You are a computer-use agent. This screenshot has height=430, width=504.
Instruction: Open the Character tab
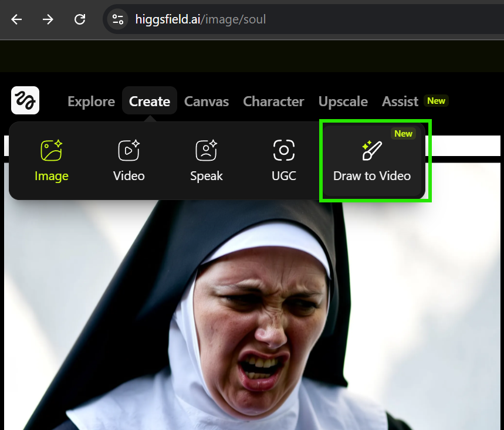click(x=273, y=101)
